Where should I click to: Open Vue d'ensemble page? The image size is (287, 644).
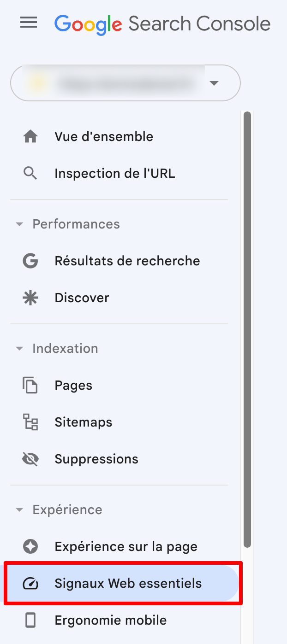(x=103, y=136)
